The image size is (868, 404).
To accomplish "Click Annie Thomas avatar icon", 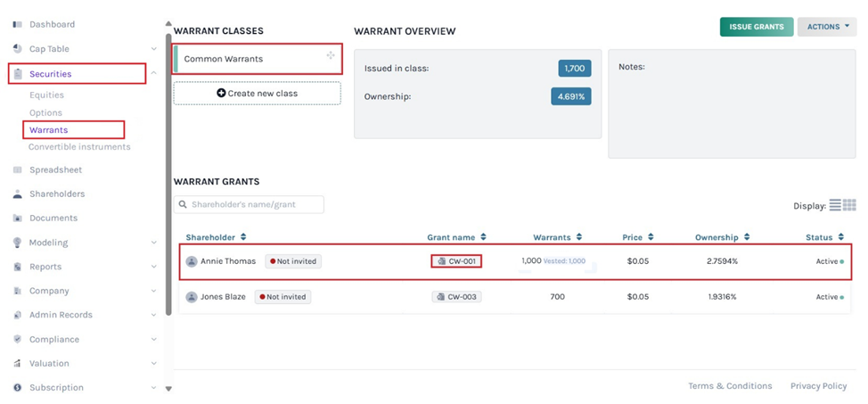I will [192, 261].
